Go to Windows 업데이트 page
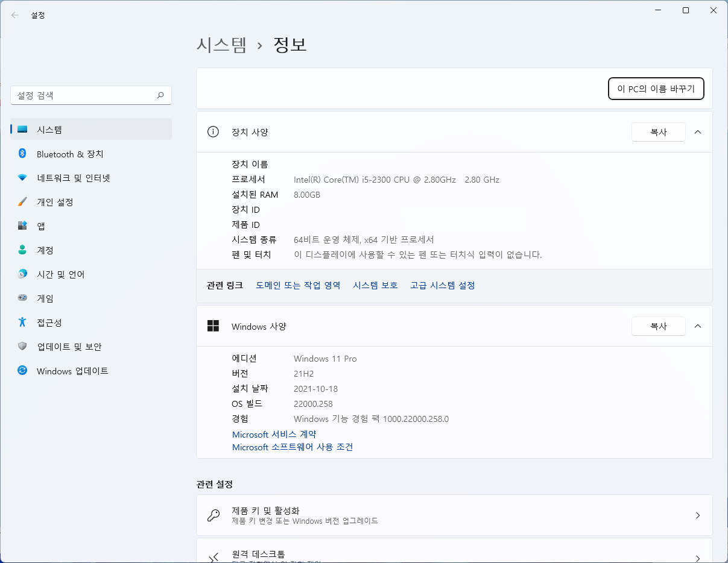The height and width of the screenshot is (563, 728). (91, 371)
